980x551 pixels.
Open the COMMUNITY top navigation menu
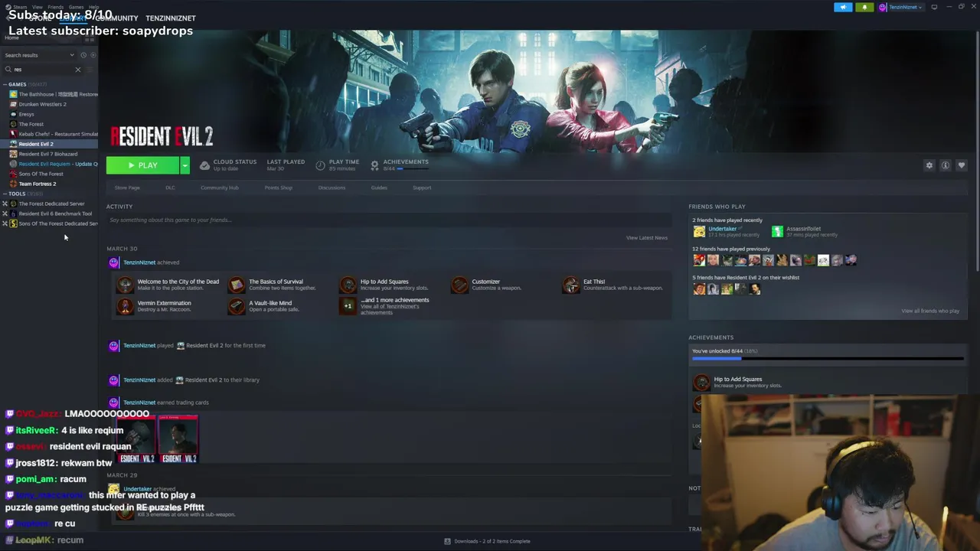(x=117, y=18)
